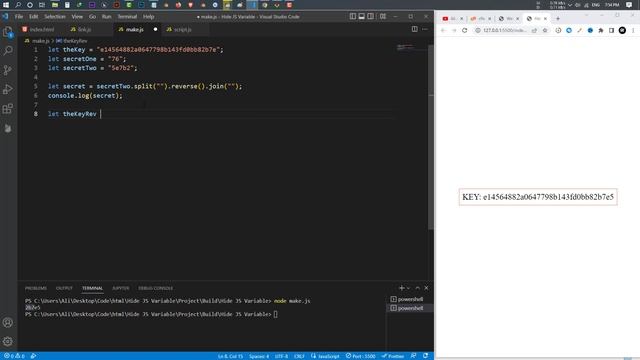Open the Windows Start menu
The image size is (640, 360).
(x=6, y=5)
